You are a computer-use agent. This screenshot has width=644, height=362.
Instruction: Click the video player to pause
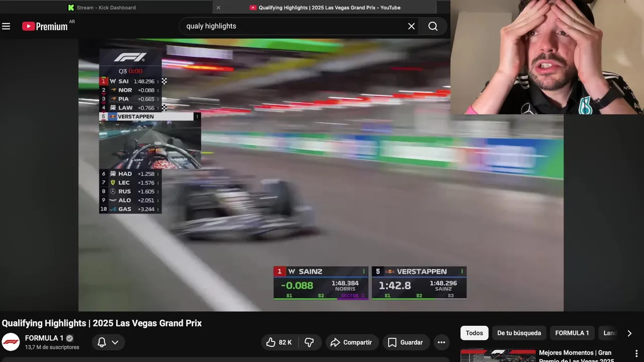coord(321,175)
